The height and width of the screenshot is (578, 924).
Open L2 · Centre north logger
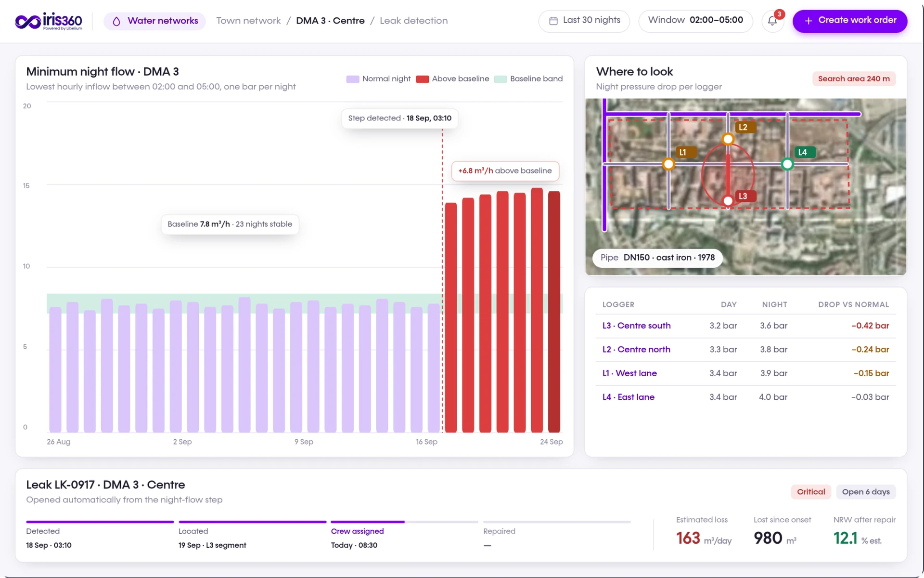point(636,349)
